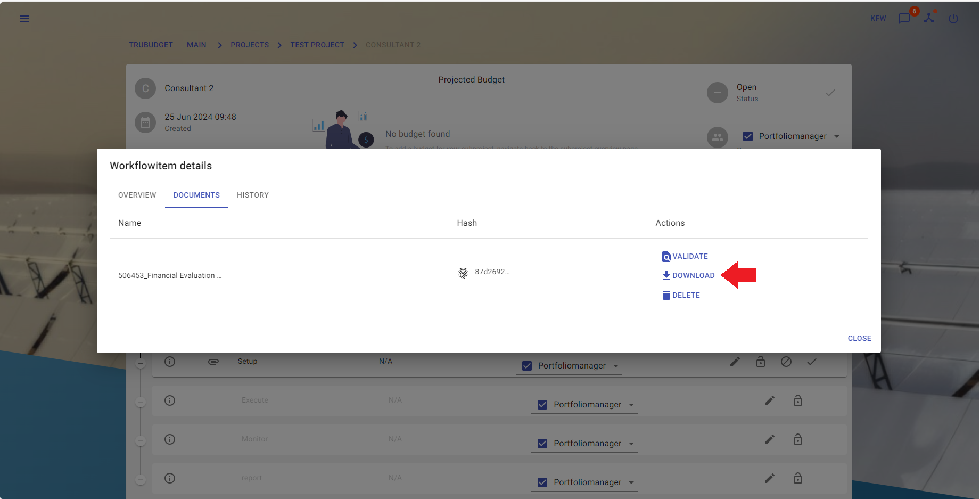This screenshot has width=980, height=499.
Task: Expand assignee dropdown in report row
Action: pos(631,482)
